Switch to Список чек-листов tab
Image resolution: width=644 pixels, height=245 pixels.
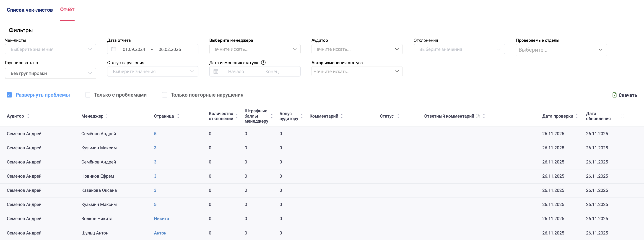click(30, 10)
